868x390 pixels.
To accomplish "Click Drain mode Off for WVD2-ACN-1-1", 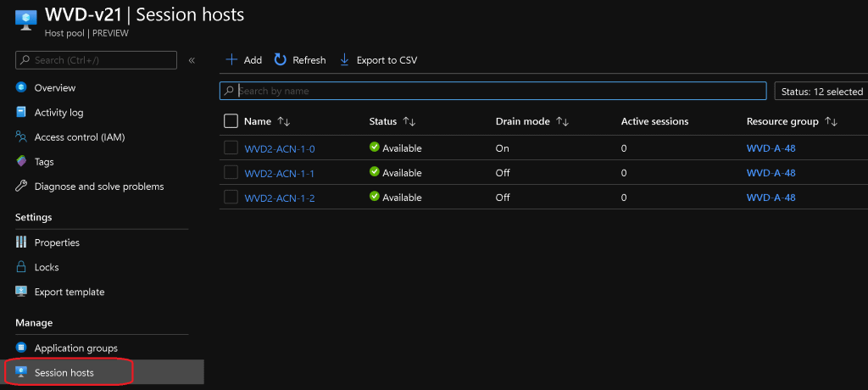I will click(x=503, y=174).
